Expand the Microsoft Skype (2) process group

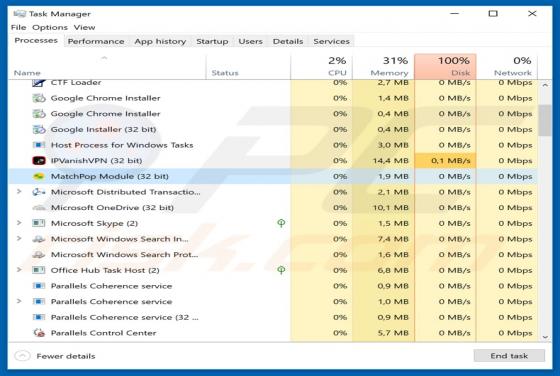pyautogui.click(x=19, y=223)
